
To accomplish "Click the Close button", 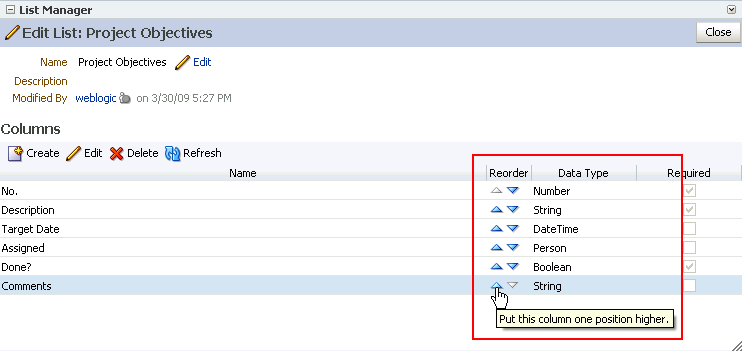I will pos(718,32).
